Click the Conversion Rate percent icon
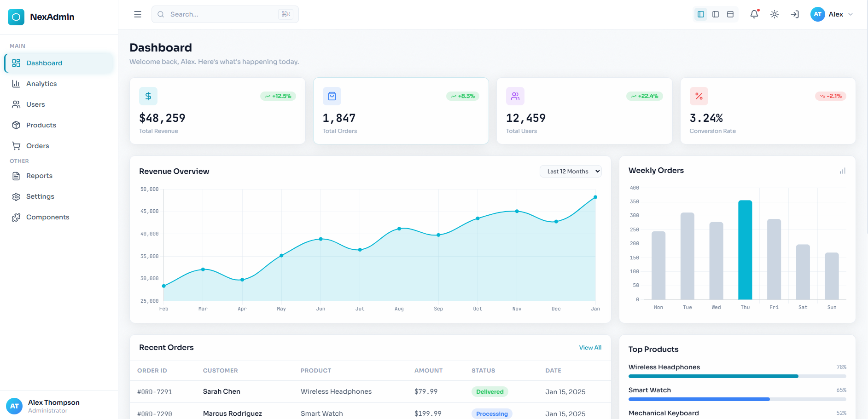Viewport: 868px width, 419px height. click(699, 96)
